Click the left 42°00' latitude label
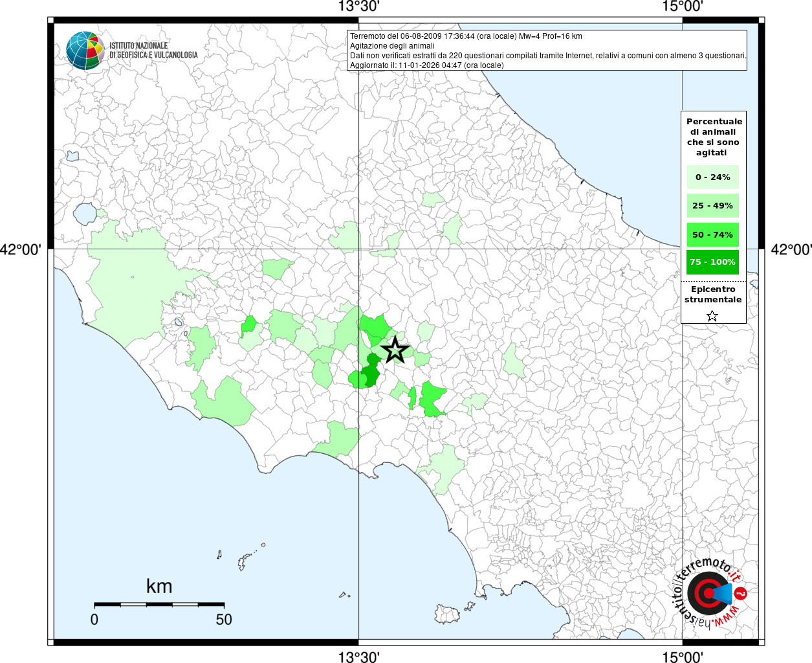 point(21,249)
